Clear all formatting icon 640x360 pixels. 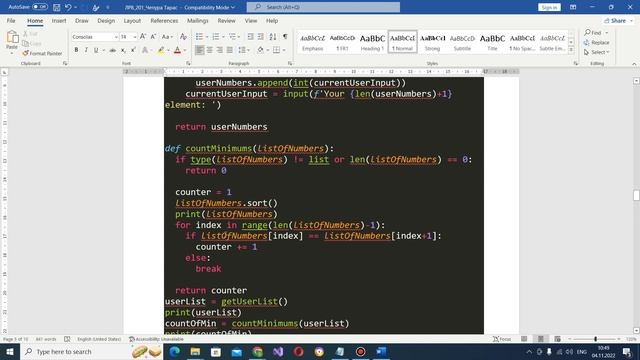(x=183, y=37)
